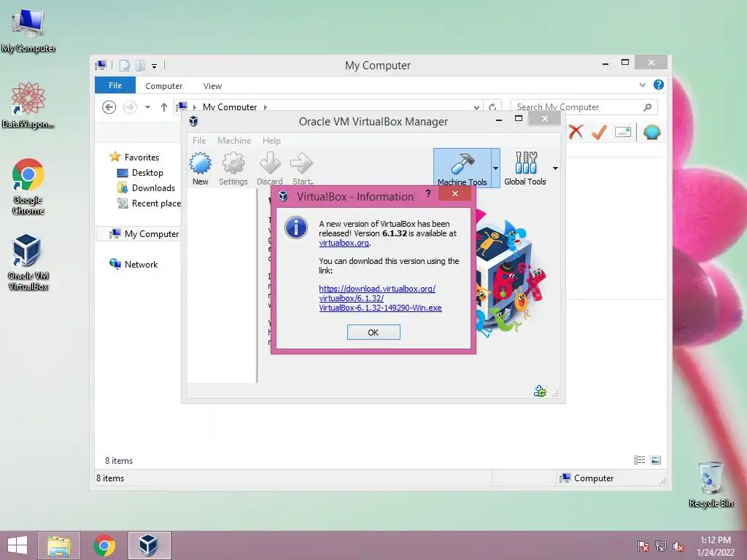Viewport: 747px width, 560px height.
Task: Select Recycle Bin on desktop
Action: click(711, 485)
